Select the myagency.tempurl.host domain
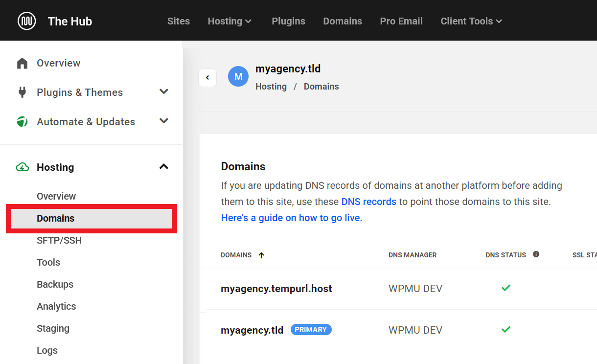 click(x=276, y=289)
